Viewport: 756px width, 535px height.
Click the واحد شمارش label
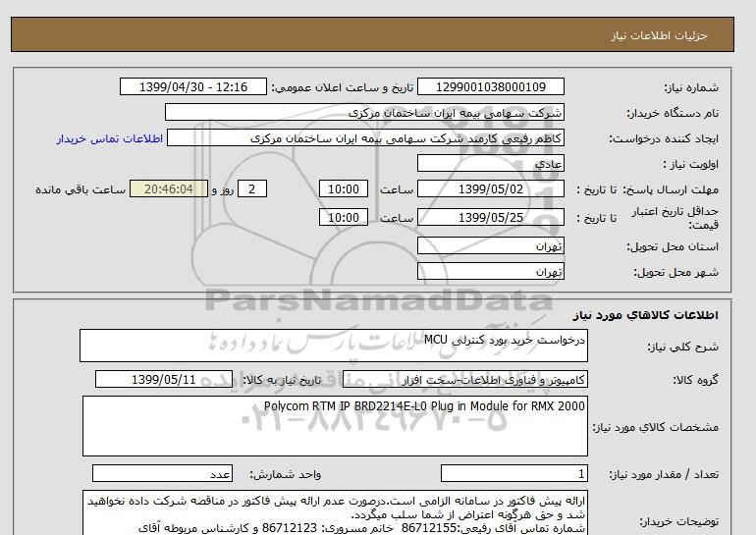click(285, 474)
